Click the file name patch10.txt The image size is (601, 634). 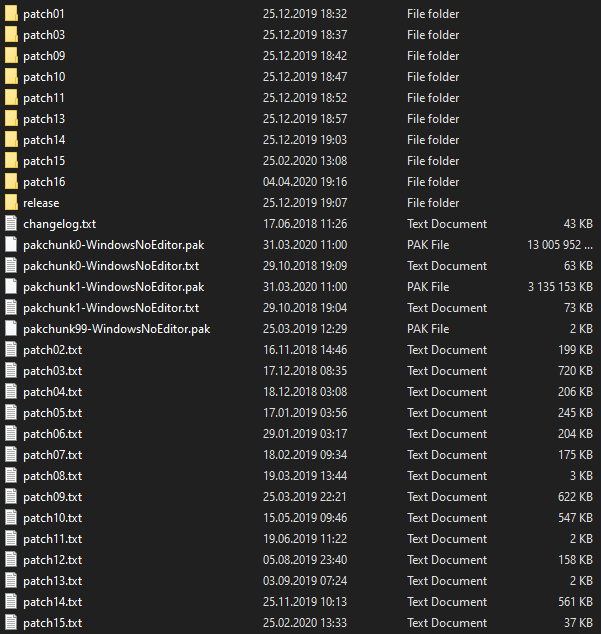[x=53, y=518]
